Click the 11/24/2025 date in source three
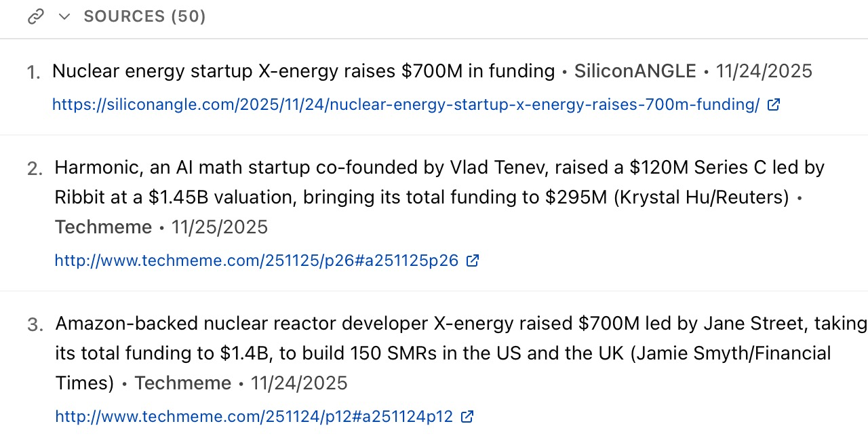This screenshot has height=445, width=868. (299, 383)
